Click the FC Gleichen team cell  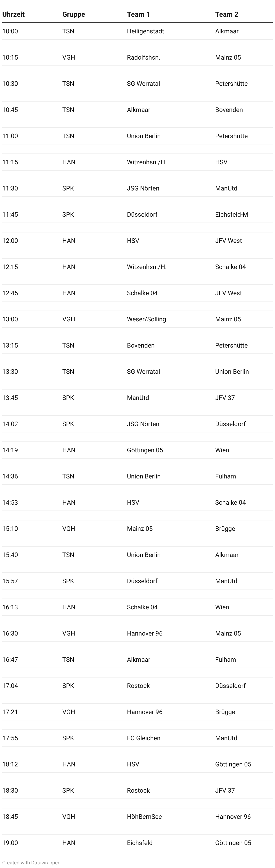point(144,738)
